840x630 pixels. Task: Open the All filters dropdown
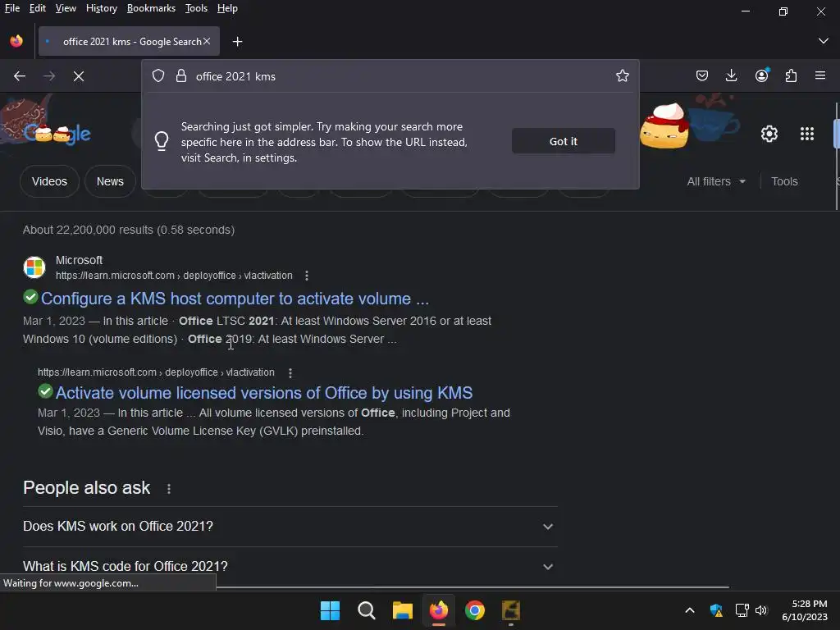(715, 181)
